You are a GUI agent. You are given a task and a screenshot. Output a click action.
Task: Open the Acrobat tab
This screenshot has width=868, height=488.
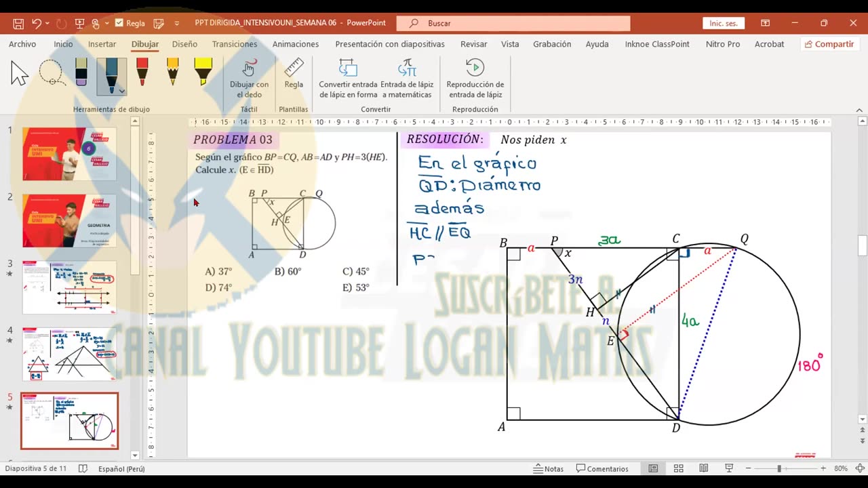pyautogui.click(x=770, y=44)
